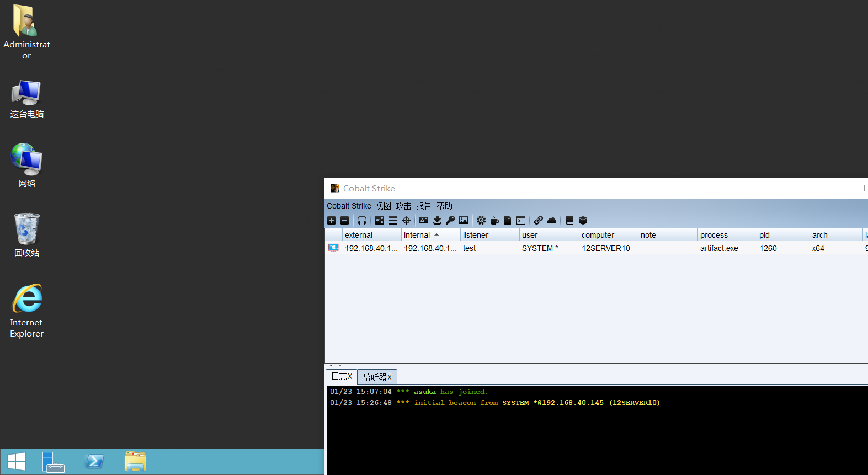
Task: Click the up arrow on the pane divider
Action: pyautogui.click(x=331, y=365)
